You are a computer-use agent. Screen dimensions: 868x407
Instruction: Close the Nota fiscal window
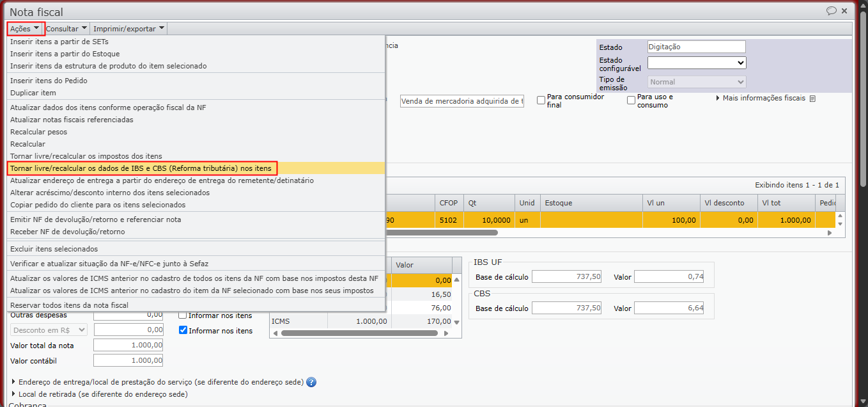(x=844, y=11)
